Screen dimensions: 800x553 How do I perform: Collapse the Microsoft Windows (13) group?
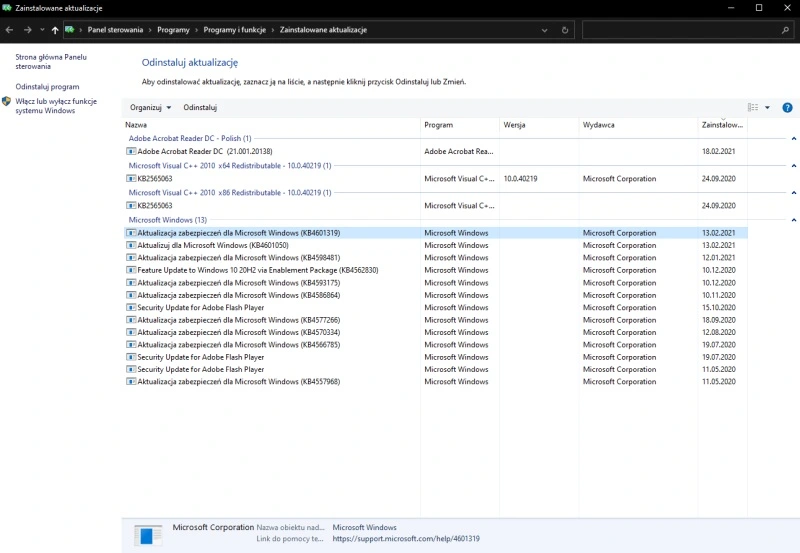point(793,219)
